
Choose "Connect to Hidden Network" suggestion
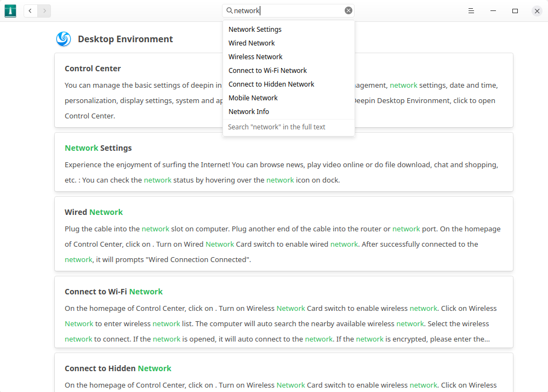point(289,84)
